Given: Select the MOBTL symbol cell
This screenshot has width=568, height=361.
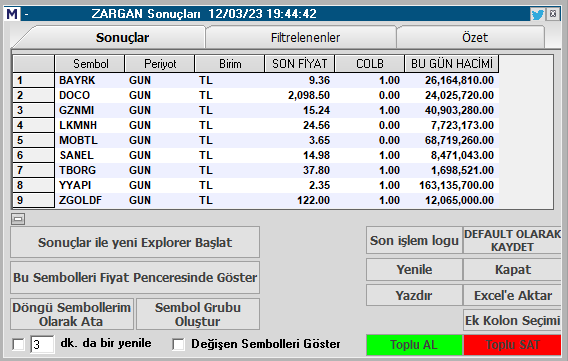Looking at the screenshot, I should 90,140.
